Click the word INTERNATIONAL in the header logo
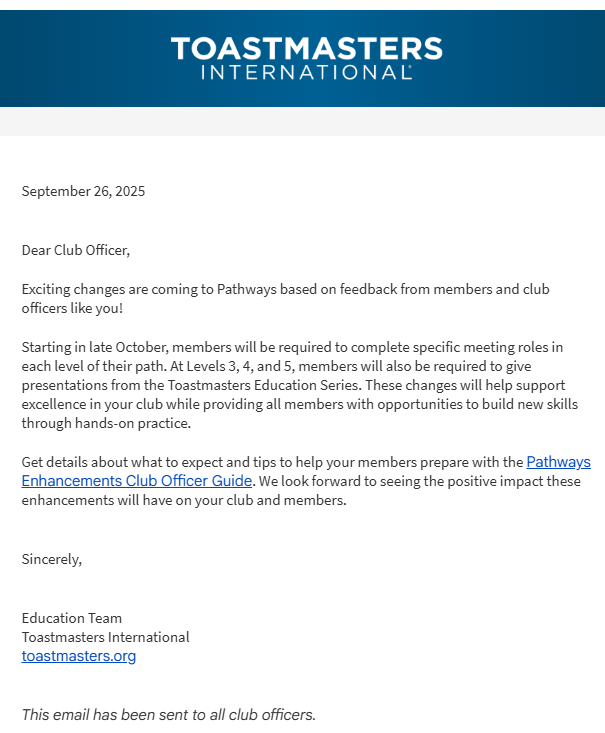This screenshot has width=605, height=733. tap(304, 73)
